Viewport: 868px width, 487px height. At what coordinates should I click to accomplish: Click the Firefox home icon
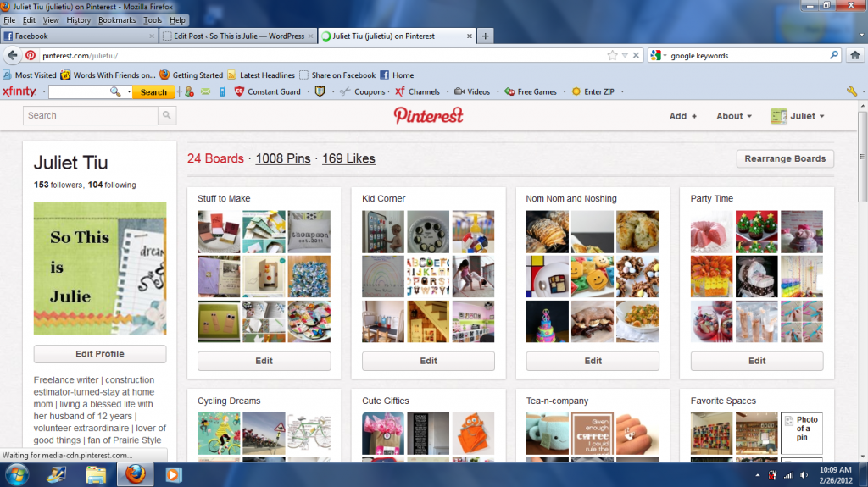tap(855, 55)
